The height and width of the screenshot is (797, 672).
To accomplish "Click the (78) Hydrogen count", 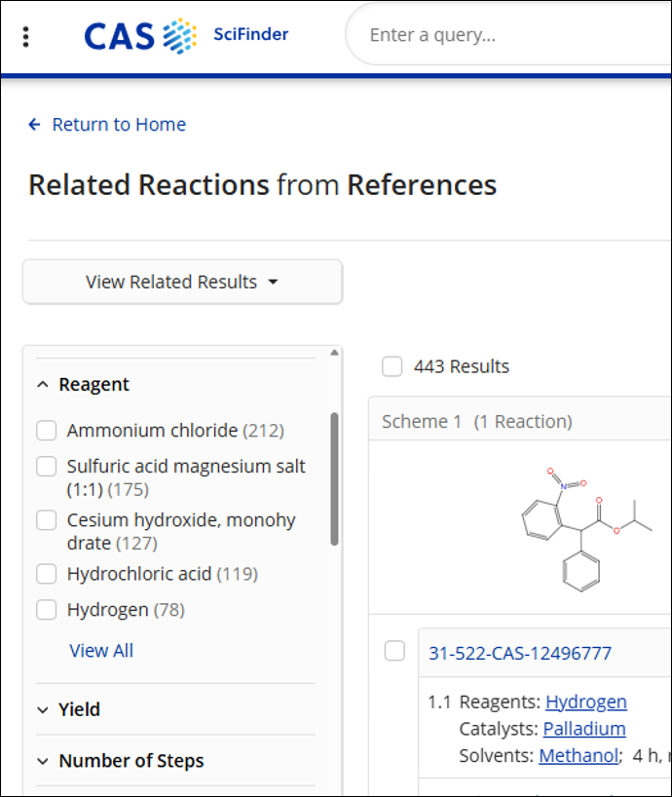I will pos(169,609).
